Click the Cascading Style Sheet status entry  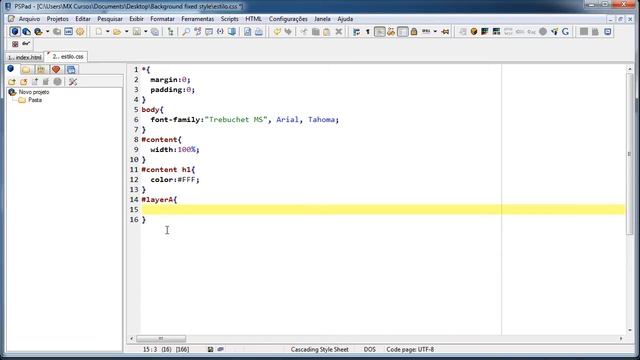pyautogui.click(x=320, y=349)
